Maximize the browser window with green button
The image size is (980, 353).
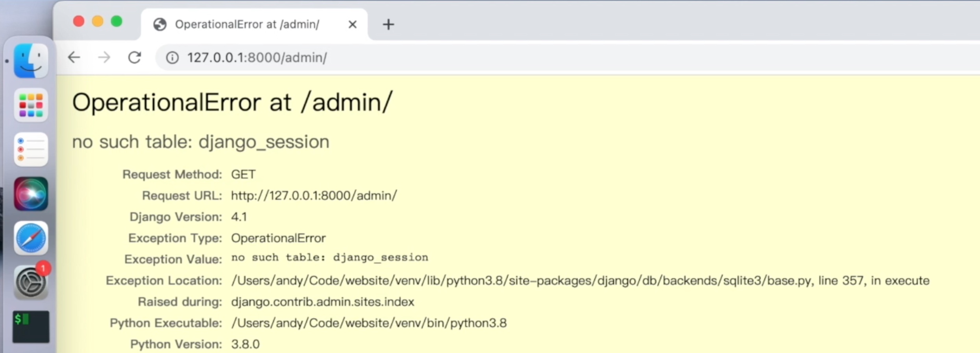116,21
